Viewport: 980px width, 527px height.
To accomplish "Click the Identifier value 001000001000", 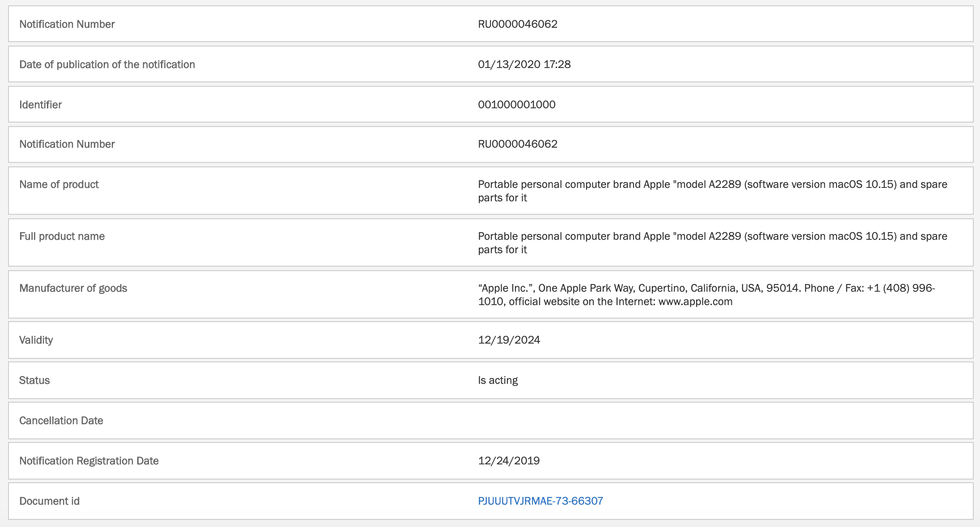I will 516,105.
